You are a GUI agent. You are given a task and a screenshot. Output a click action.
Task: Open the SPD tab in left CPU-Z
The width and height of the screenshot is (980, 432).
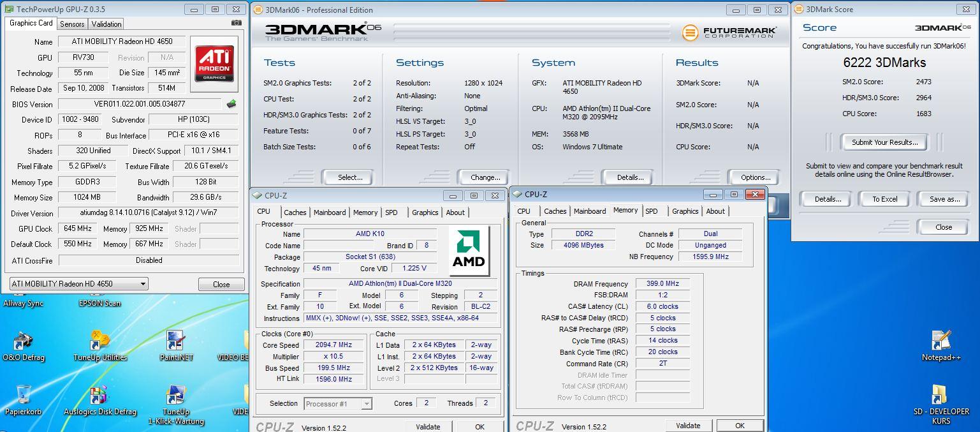pyautogui.click(x=391, y=212)
